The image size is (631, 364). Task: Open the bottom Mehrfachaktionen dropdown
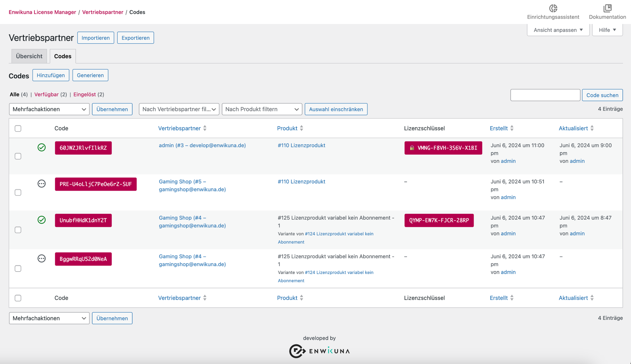click(x=49, y=318)
